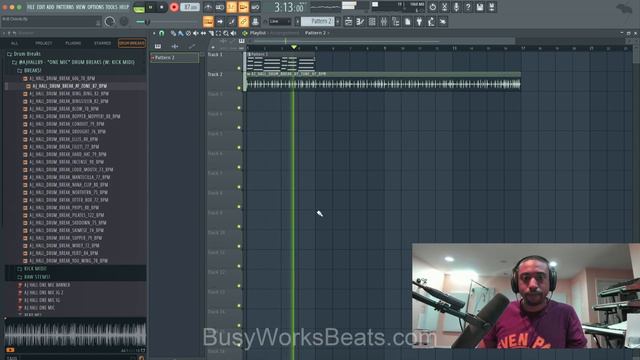This screenshot has width=640, height=360.
Task: Enable wait for input before recording
Action: [x=220, y=7]
